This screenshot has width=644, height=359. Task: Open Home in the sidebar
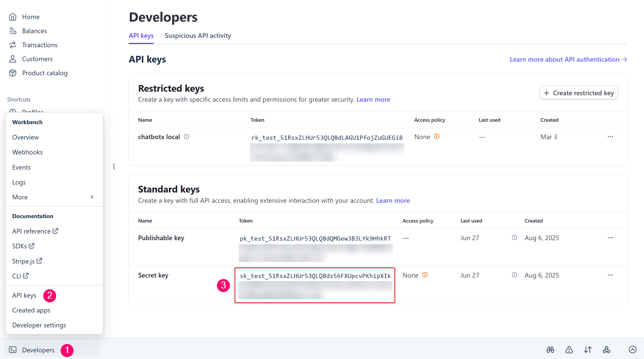pos(31,17)
